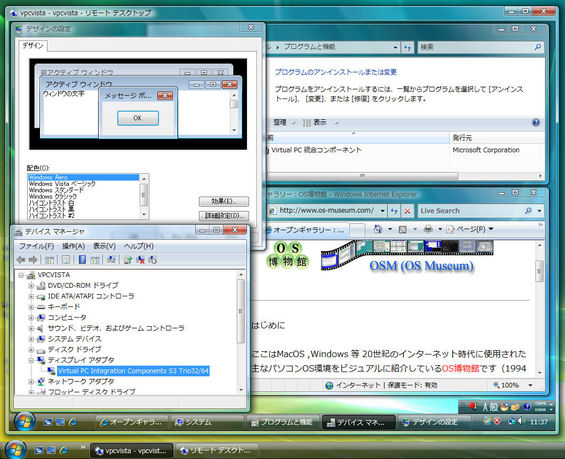Select Virtual PC 統合コンポーネント program row
This screenshot has height=459, width=565.
pyautogui.click(x=404, y=150)
